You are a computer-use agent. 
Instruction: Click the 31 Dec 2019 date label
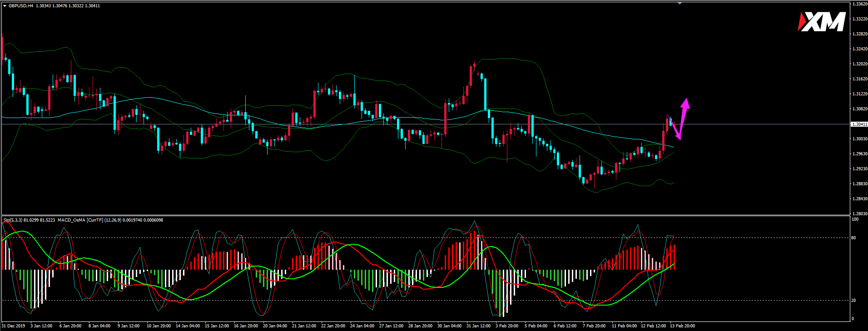(13, 326)
